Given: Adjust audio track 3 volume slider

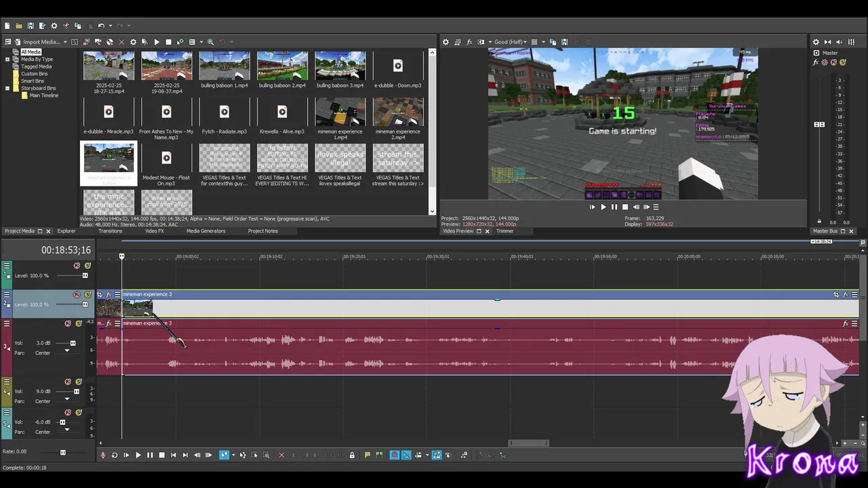Looking at the screenshot, I should click(x=73, y=343).
